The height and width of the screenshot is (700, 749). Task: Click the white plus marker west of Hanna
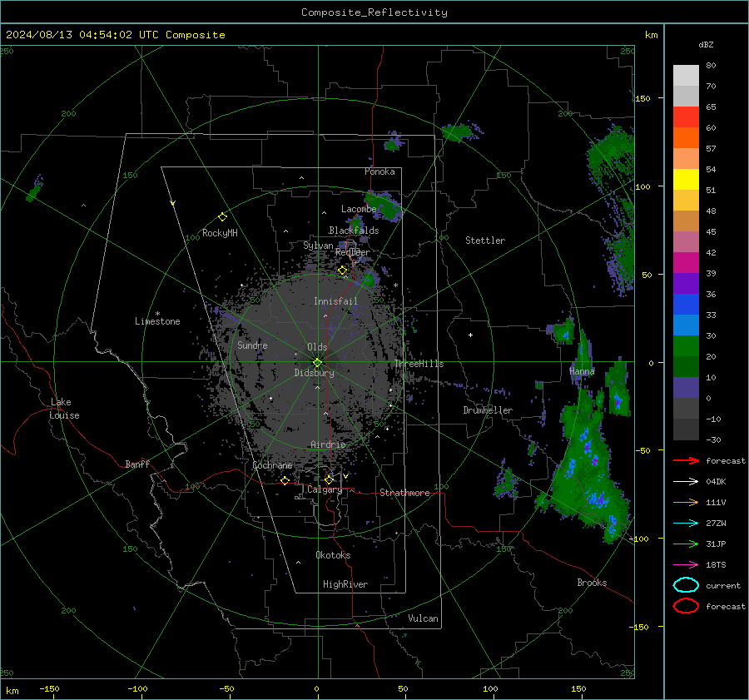pos(470,335)
